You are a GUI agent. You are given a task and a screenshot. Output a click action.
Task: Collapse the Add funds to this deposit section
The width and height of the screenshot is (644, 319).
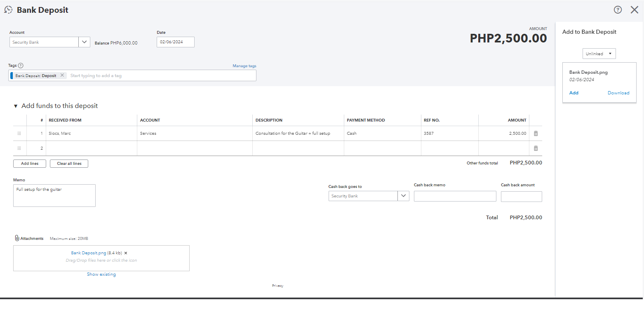pyautogui.click(x=16, y=106)
